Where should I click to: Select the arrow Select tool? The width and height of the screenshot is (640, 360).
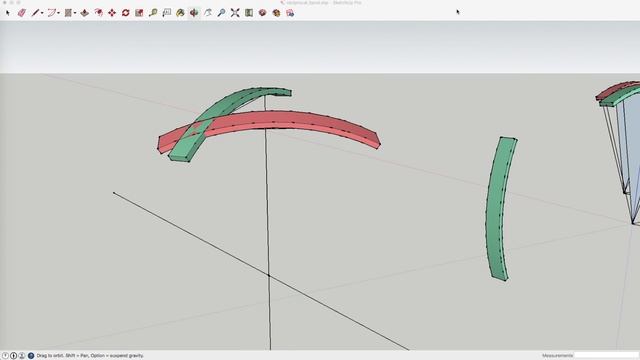(x=7, y=13)
